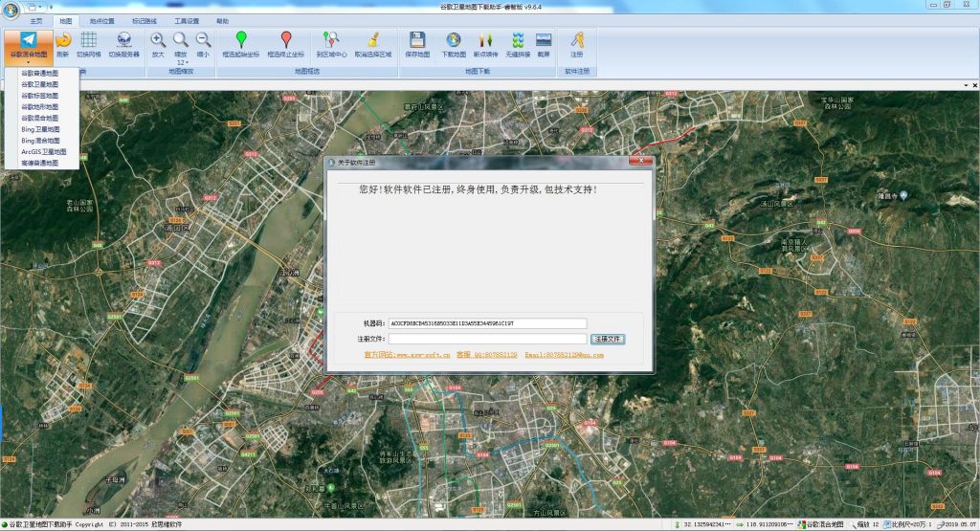Click the 注册文件 button in dialog

click(608, 339)
